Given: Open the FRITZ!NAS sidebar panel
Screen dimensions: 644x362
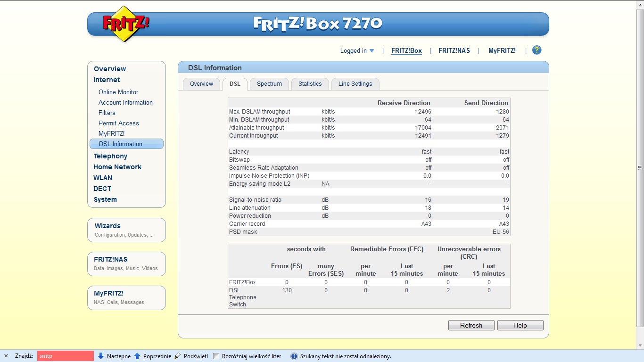Looking at the screenshot, I should (126, 263).
